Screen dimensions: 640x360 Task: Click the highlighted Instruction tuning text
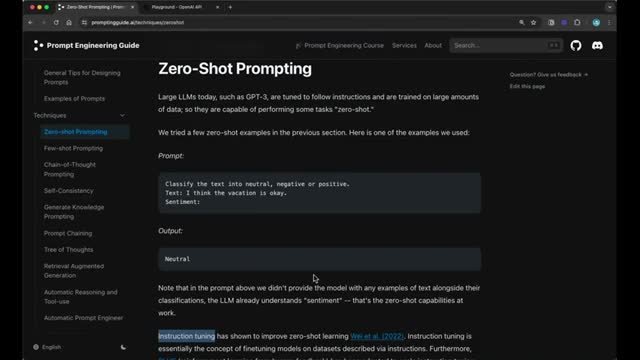tap(187, 336)
